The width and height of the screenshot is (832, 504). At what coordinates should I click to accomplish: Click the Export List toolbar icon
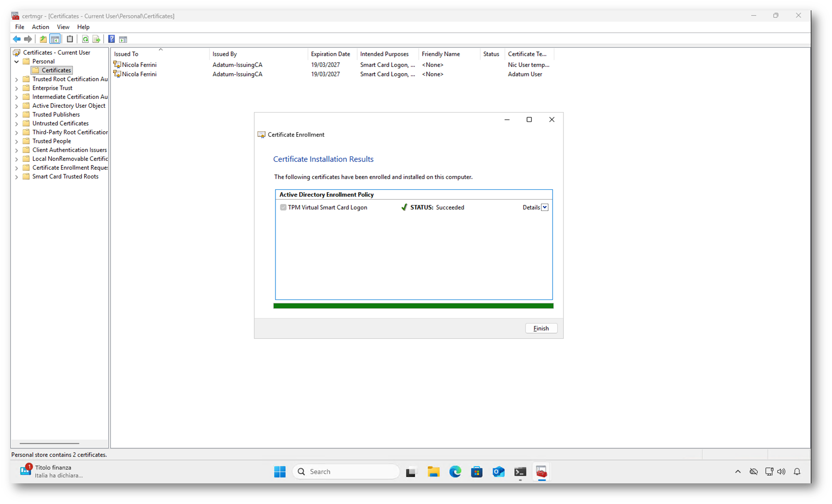96,39
